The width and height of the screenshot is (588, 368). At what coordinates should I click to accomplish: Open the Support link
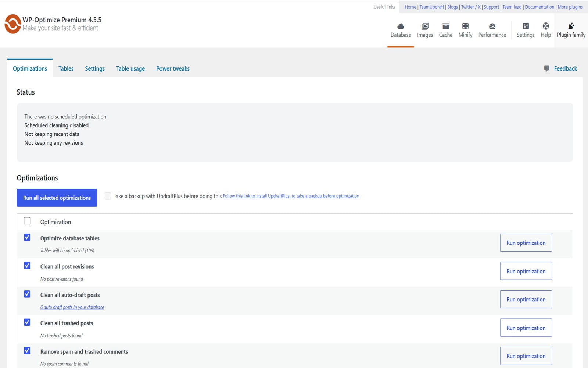pos(491,7)
